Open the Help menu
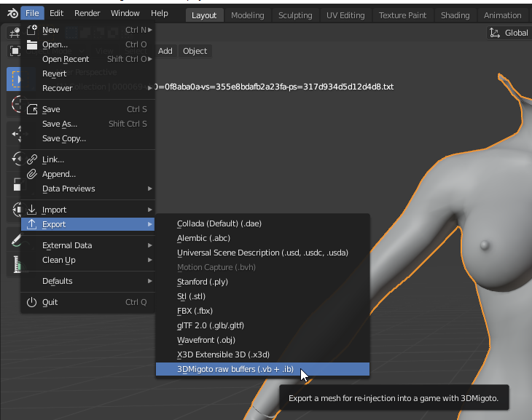Screen dimensions: 532x420 160,13
